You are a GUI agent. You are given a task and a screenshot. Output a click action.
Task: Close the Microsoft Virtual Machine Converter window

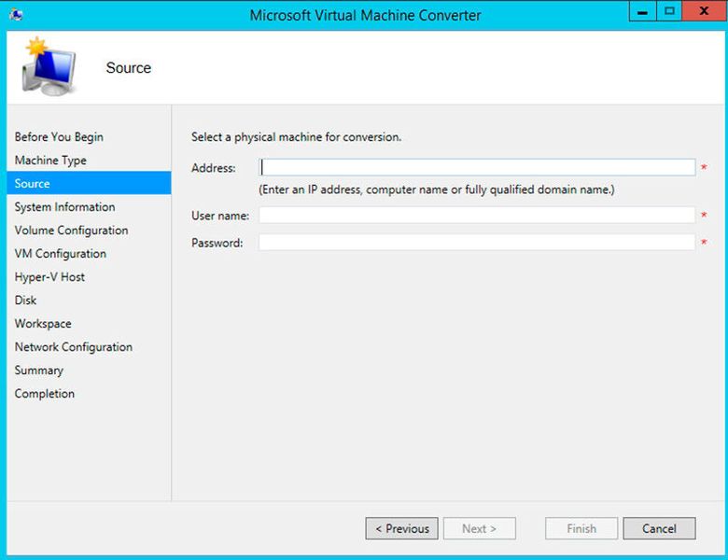pyautogui.click(x=705, y=11)
